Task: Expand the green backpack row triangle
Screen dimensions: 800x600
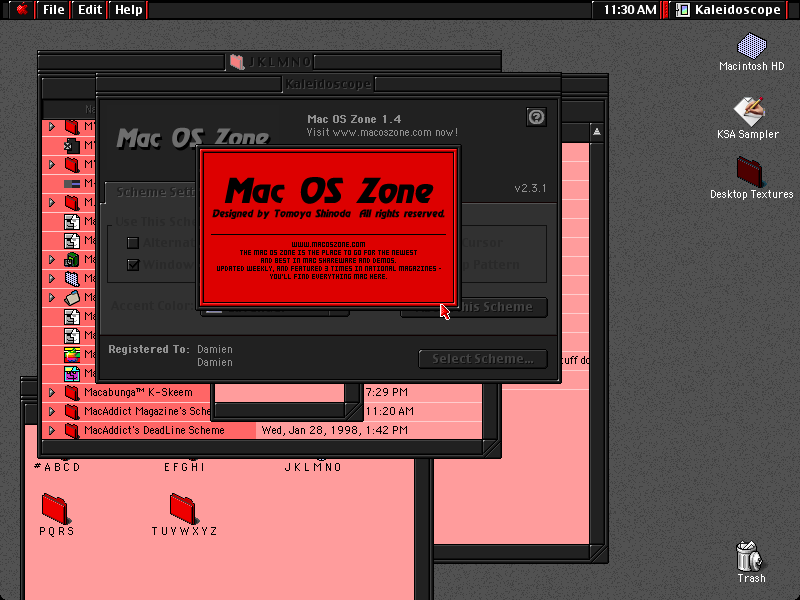Action: pos(52,259)
